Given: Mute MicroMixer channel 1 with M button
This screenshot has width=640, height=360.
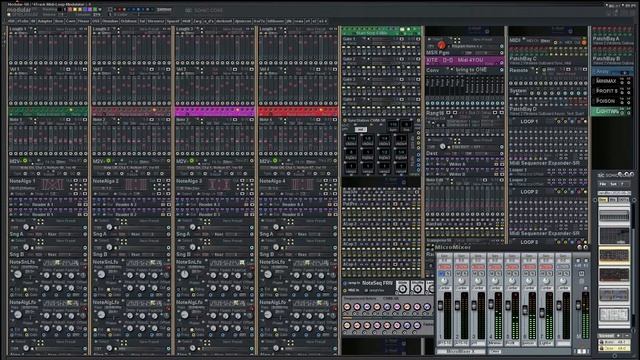Looking at the screenshot, I should tap(442, 274).
